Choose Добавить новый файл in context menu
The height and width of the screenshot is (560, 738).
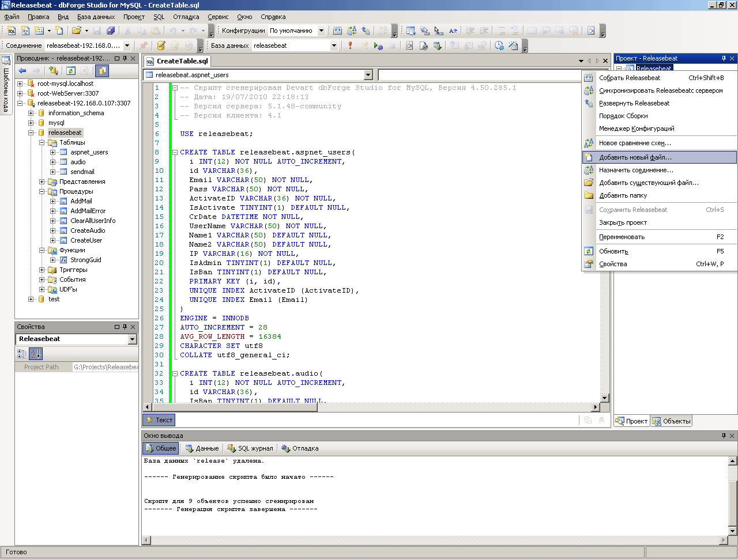(660, 157)
